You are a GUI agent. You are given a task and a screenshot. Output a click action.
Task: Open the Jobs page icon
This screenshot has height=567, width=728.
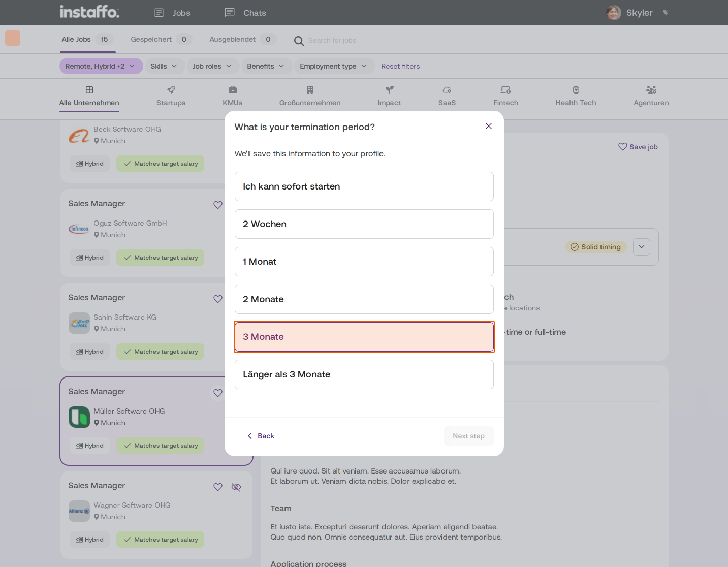(x=159, y=13)
